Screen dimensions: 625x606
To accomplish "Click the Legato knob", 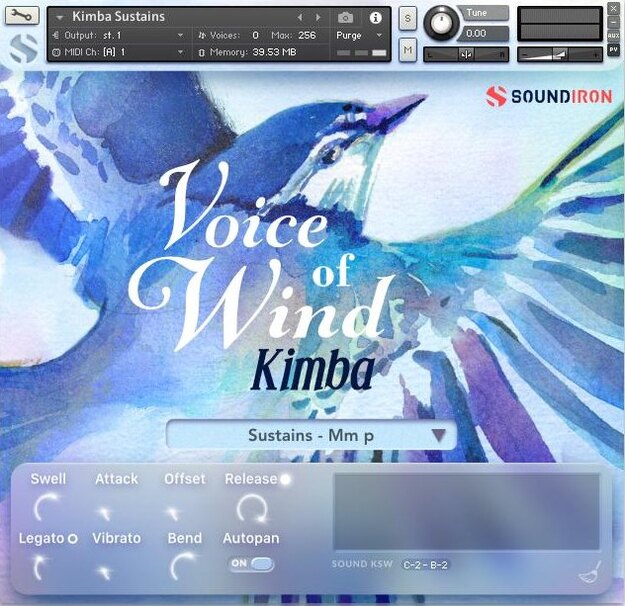I will (41, 568).
